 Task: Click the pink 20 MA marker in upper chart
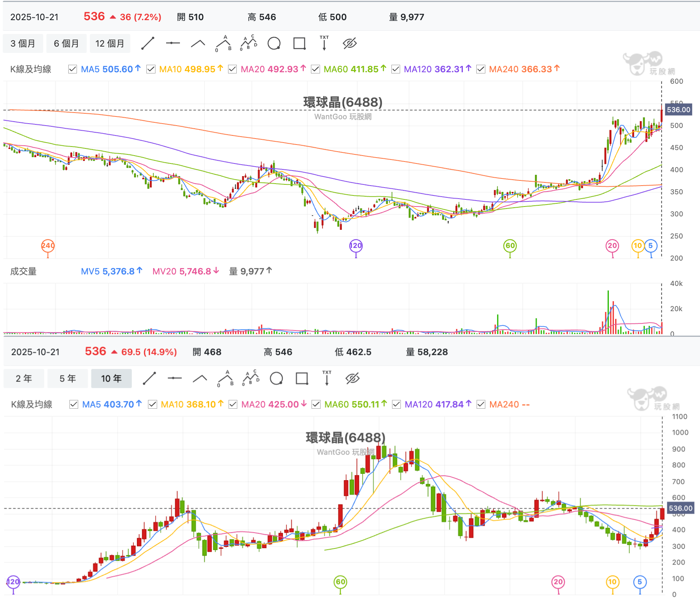coord(612,246)
